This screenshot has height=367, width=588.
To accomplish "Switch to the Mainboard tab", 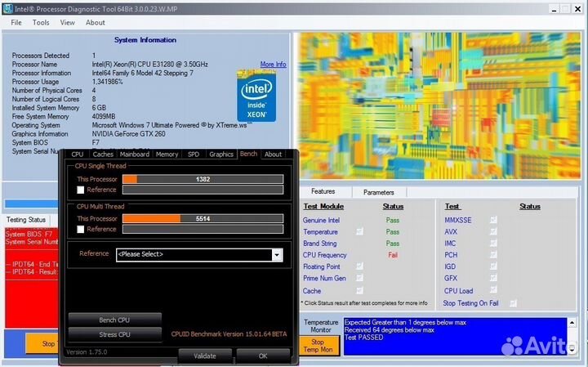I will (135, 154).
